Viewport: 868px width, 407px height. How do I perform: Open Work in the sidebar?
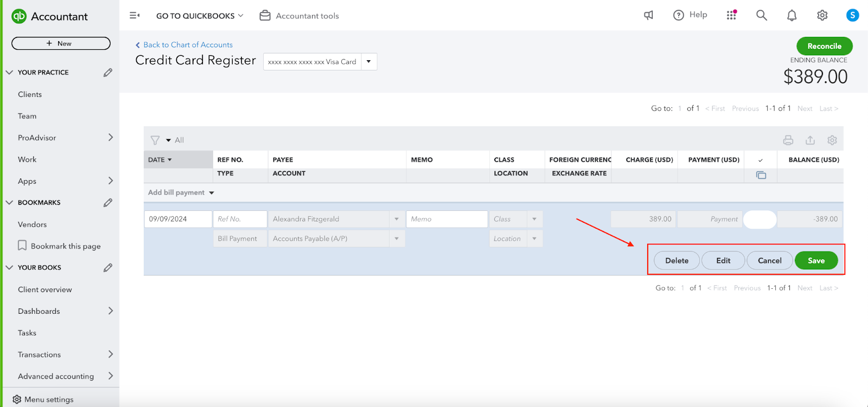click(27, 159)
